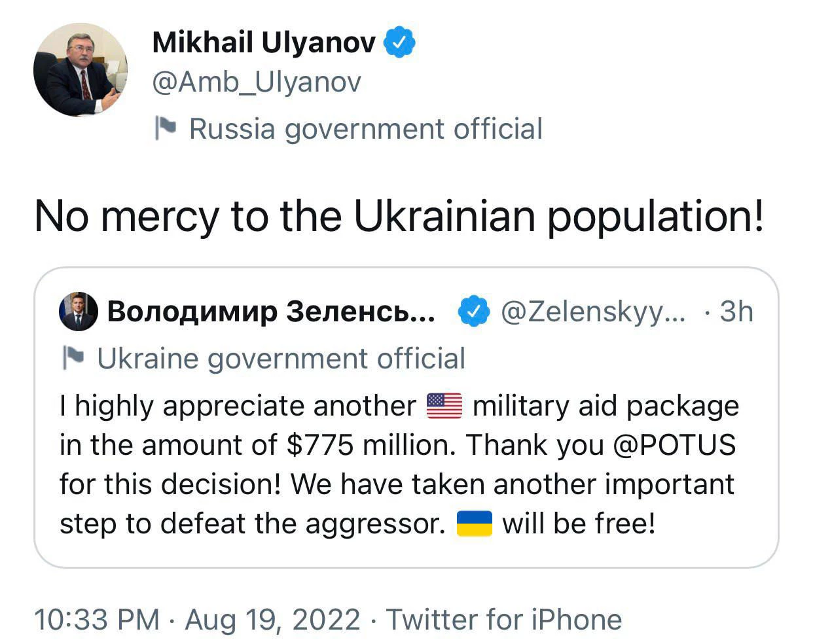Open the 3h timestamp of quoted tweet

point(736,312)
